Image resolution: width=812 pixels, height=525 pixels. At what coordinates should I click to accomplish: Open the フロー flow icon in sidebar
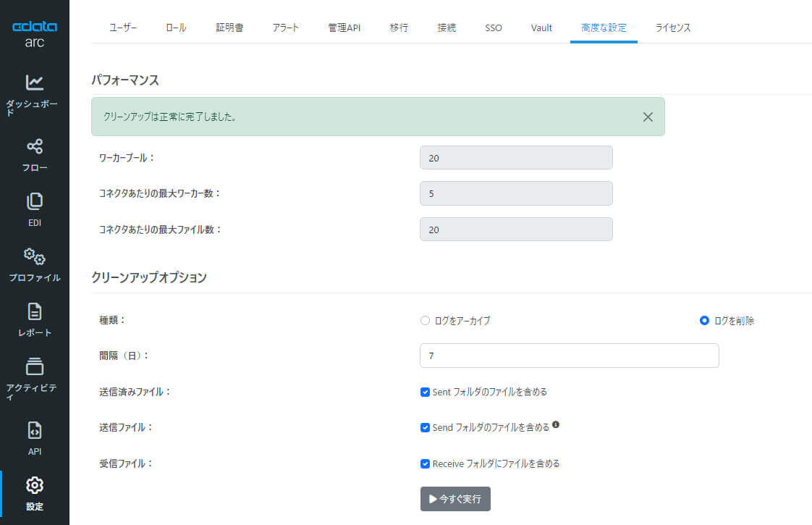point(34,146)
